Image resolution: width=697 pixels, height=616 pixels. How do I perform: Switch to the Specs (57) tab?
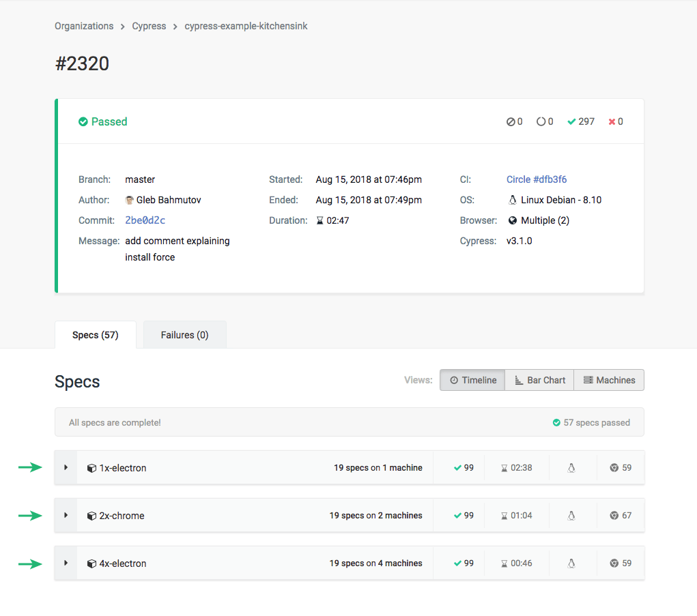pyautogui.click(x=95, y=334)
